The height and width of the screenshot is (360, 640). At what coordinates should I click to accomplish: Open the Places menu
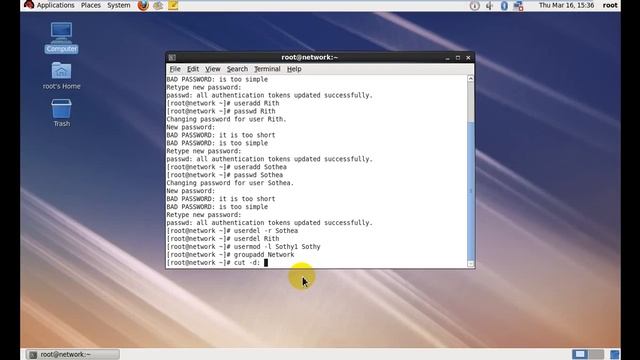tap(91, 5)
